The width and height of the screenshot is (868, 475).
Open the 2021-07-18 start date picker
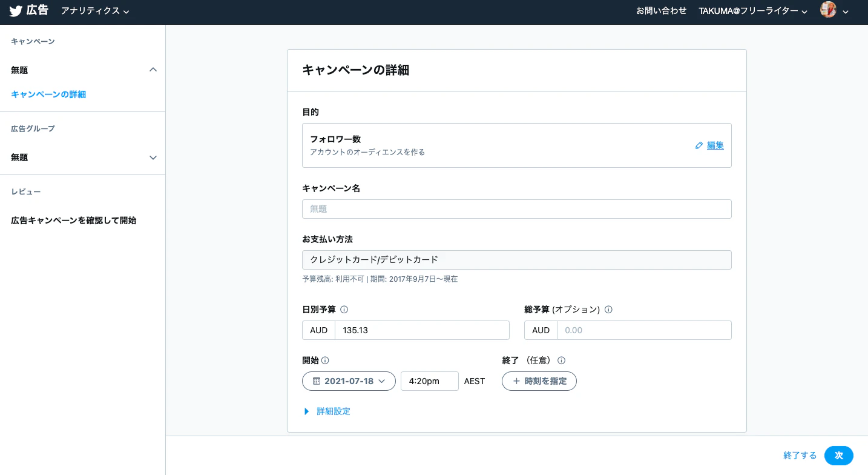[349, 381]
